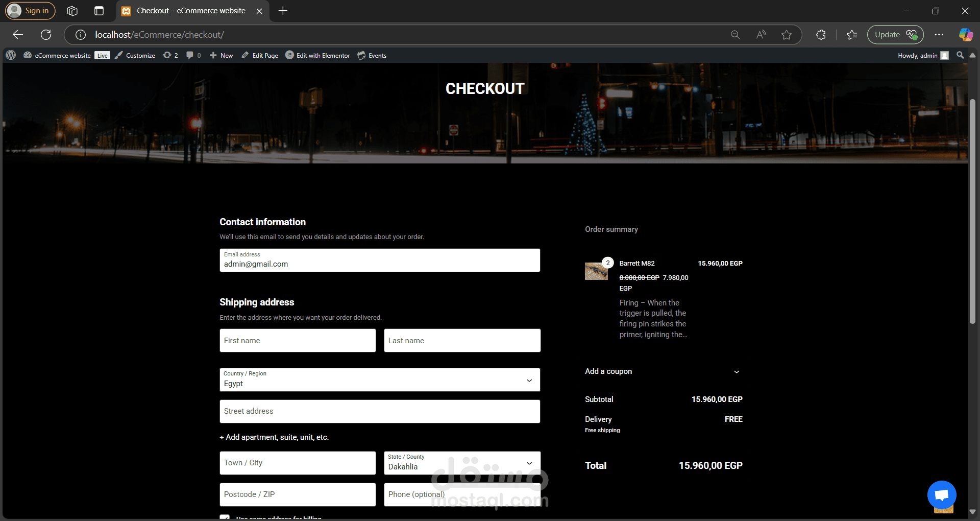Open the New content menu
This screenshot has width=980, height=521.
point(222,55)
